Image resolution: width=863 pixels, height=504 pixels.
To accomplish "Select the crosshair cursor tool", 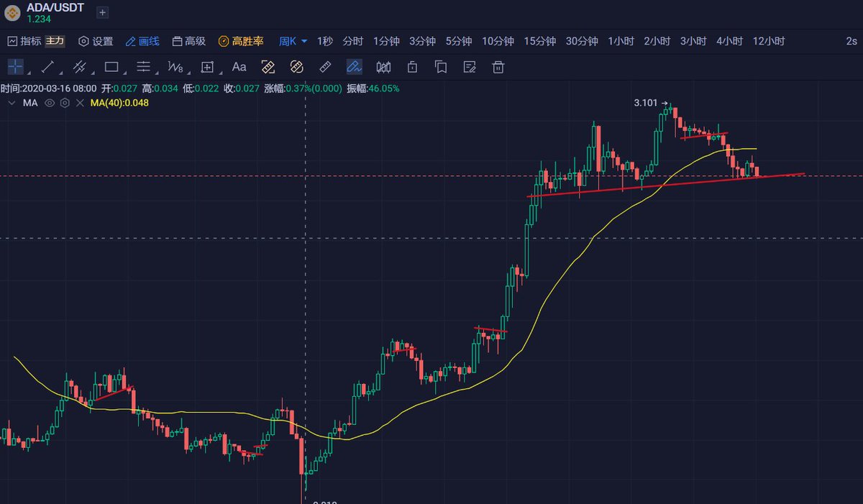I will click(x=16, y=67).
